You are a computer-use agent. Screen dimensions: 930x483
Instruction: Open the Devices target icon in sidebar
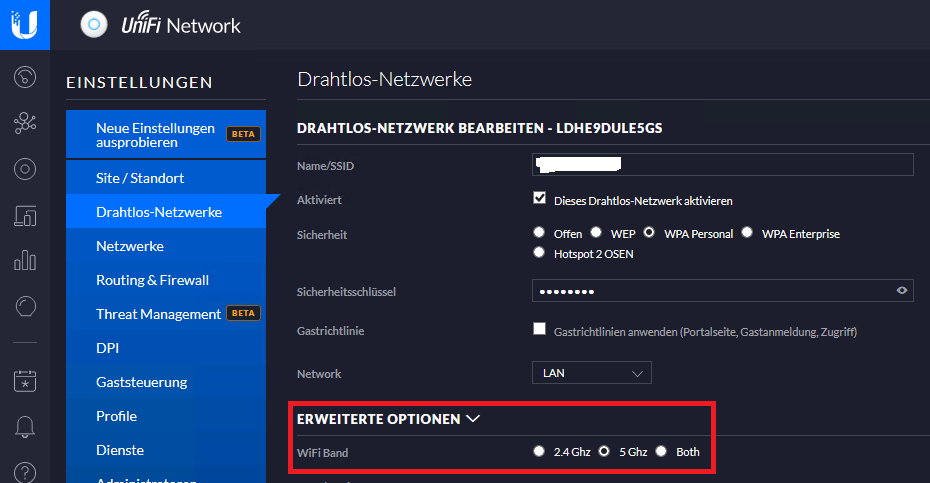pyautogui.click(x=25, y=169)
